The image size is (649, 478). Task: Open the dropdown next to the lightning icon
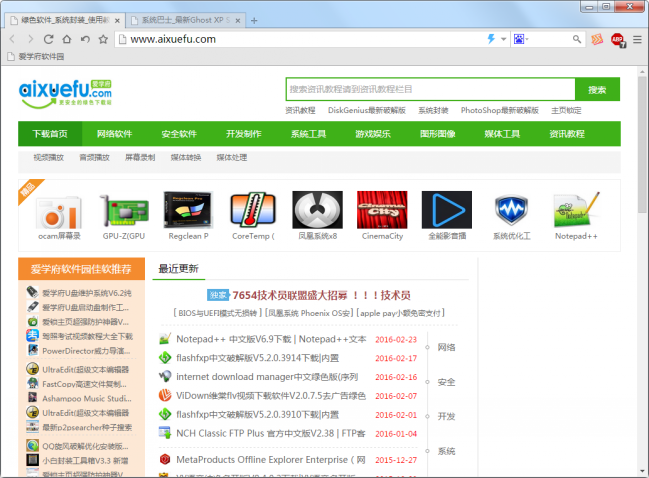click(503, 39)
